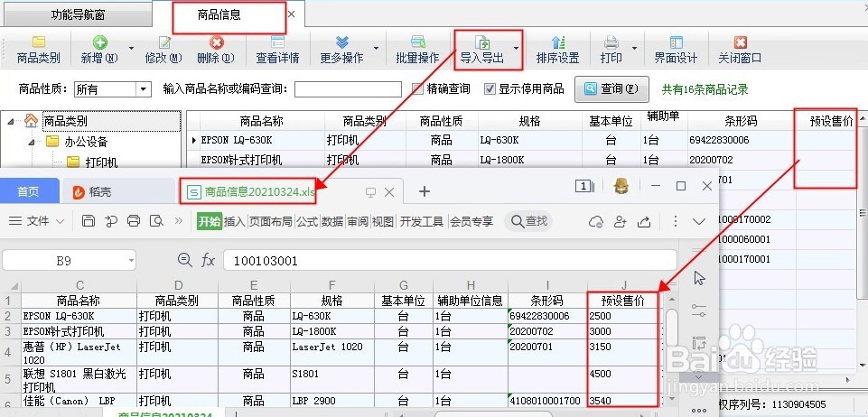Switch to the 功能导航窗 tab
Screen dimensions: 868x417
76,14
